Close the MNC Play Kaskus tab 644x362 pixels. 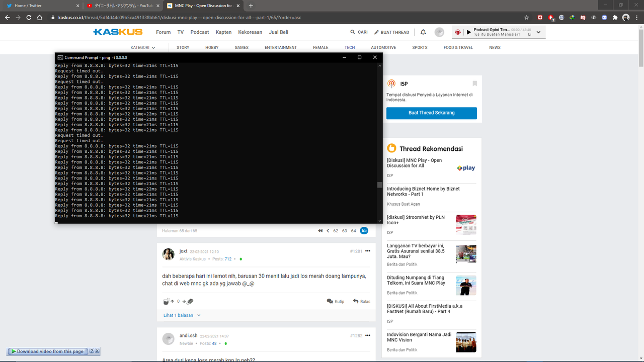[238, 6]
